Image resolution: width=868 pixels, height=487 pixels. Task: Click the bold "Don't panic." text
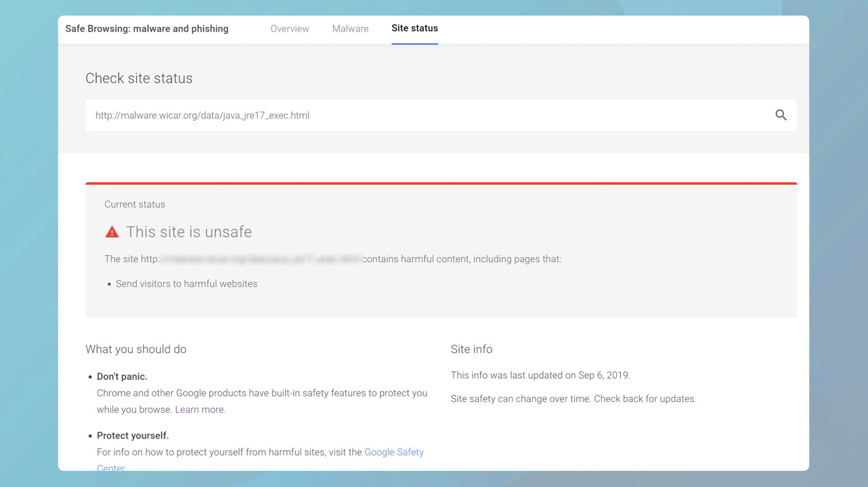[x=122, y=376]
